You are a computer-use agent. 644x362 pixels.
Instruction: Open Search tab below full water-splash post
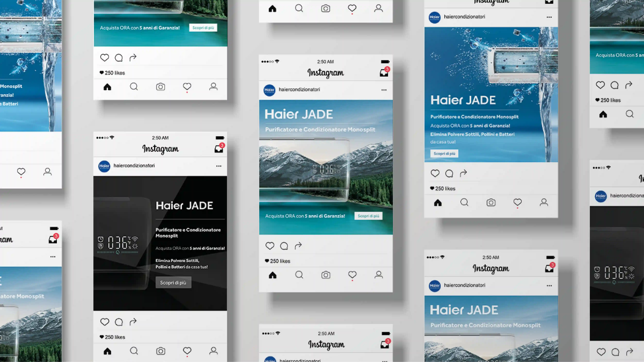coord(464,202)
